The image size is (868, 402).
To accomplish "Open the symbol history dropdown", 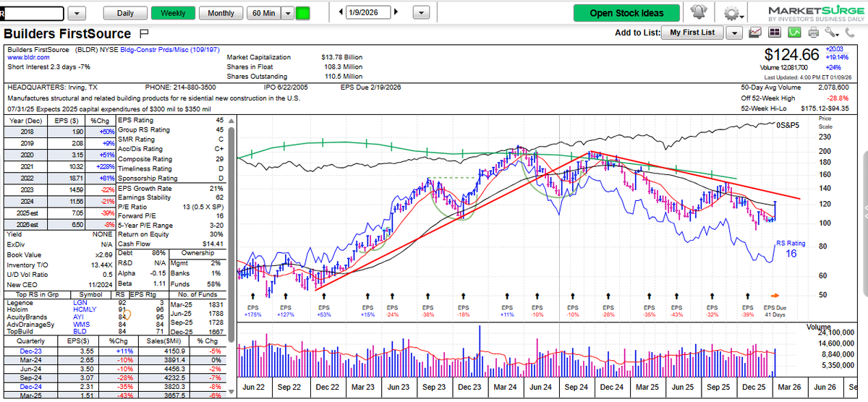I will (78, 13).
